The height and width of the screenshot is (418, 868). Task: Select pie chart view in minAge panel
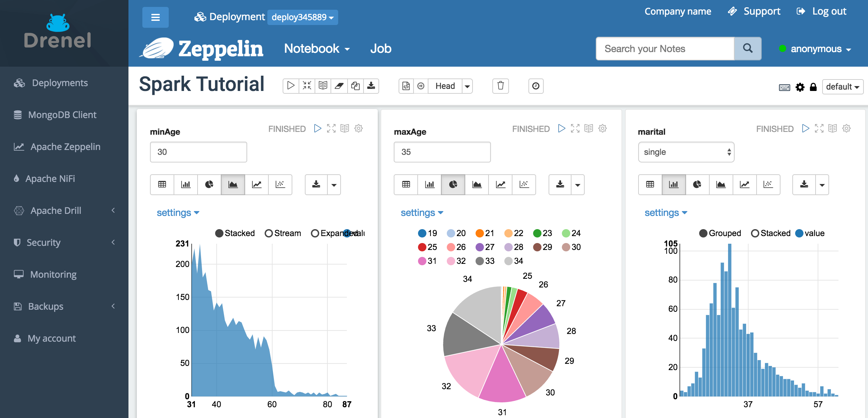tap(209, 184)
